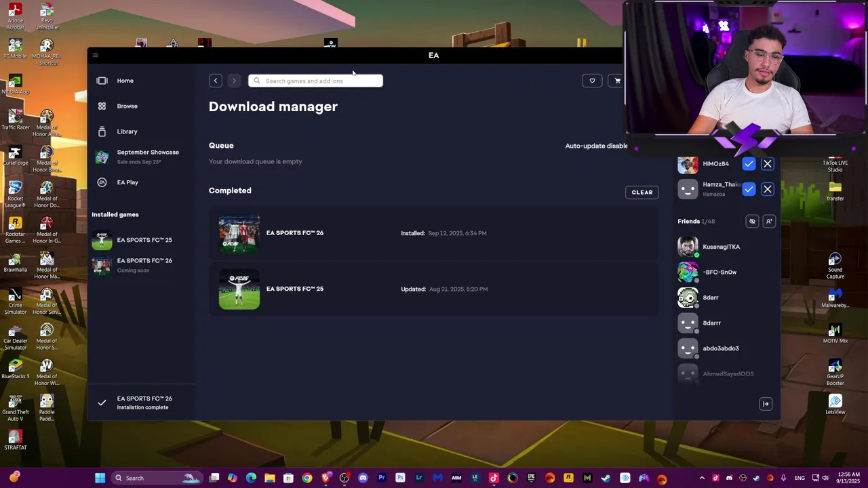The image size is (868, 488).
Task: Click the Browse grid icon
Action: pyautogui.click(x=102, y=106)
